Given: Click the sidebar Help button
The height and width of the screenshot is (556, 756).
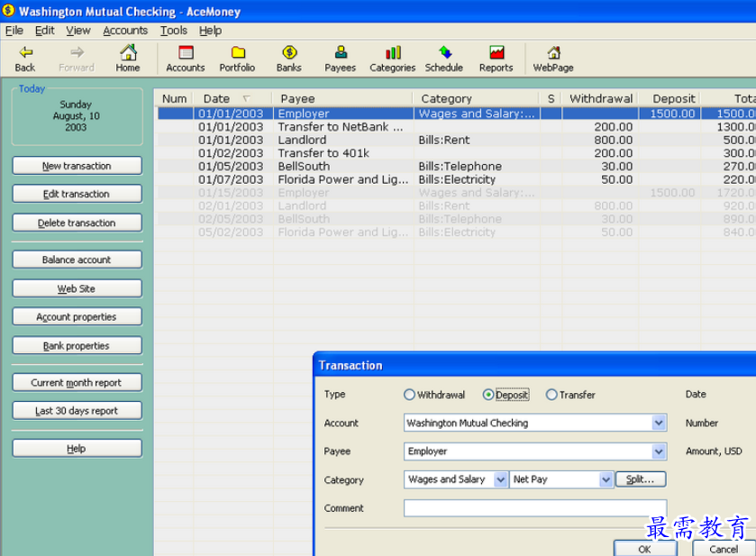Looking at the screenshot, I should (77, 448).
